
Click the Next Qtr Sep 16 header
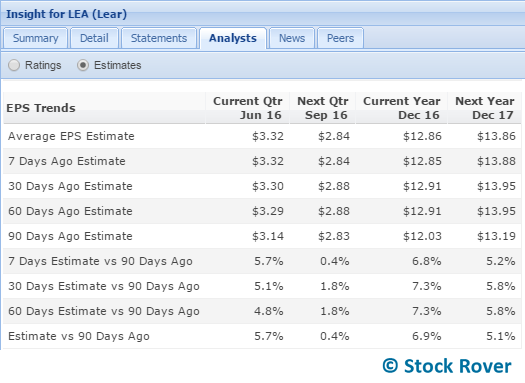tap(322, 108)
